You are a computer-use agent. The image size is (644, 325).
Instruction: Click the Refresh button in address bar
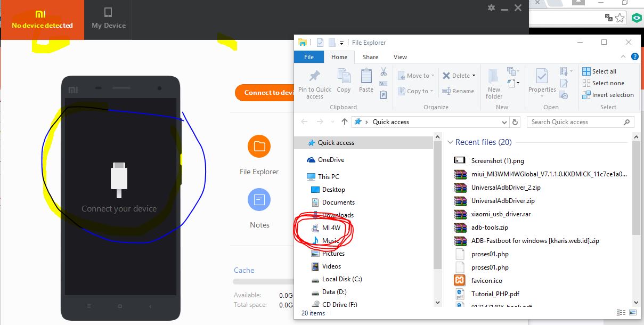[x=515, y=122]
